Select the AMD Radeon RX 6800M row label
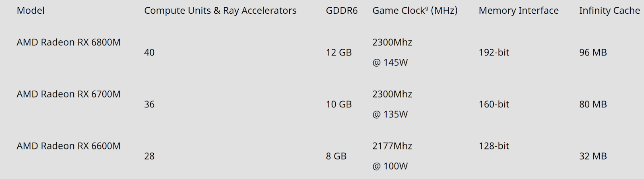This screenshot has height=179, width=644. tap(69, 42)
